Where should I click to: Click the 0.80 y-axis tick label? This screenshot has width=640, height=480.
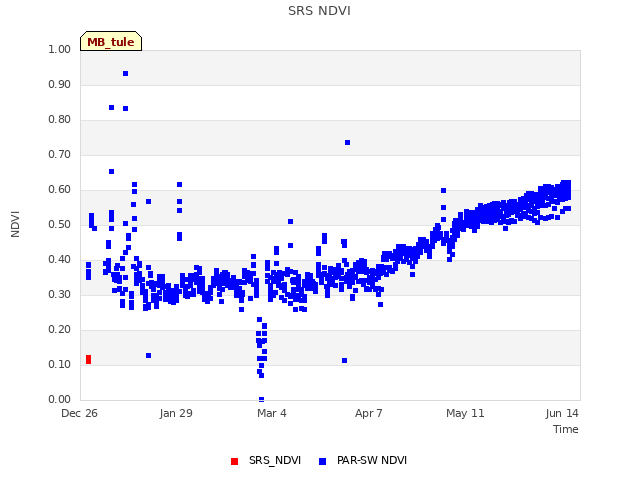(60, 120)
